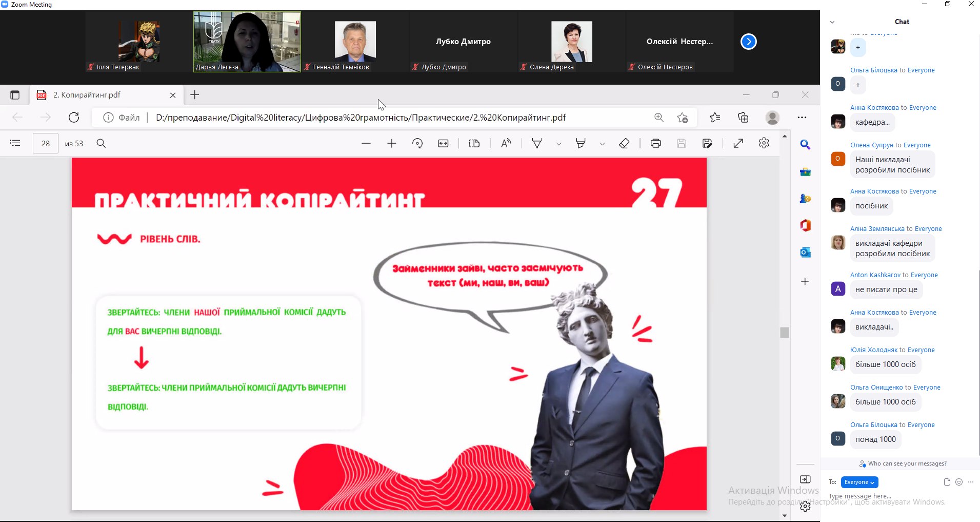
Task: Click chat message 'не писати про це'
Action: pos(886,289)
